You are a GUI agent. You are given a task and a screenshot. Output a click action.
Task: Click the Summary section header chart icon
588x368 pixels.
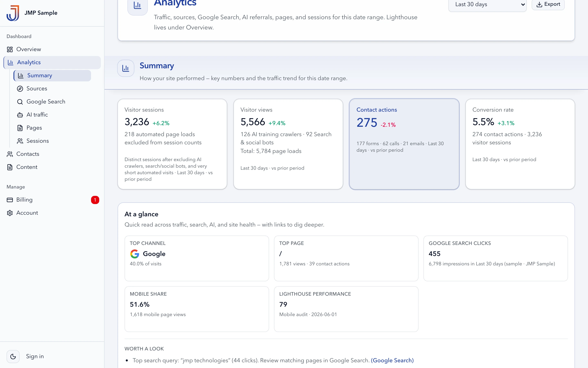click(x=126, y=68)
